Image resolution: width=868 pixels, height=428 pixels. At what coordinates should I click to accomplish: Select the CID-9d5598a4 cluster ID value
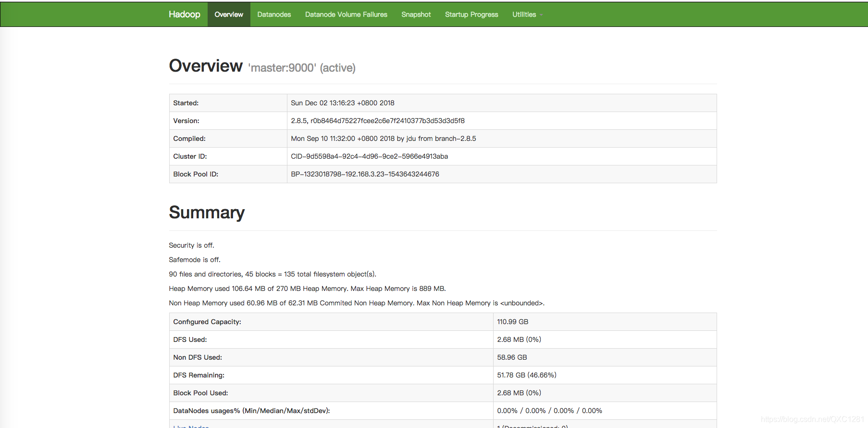point(369,156)
